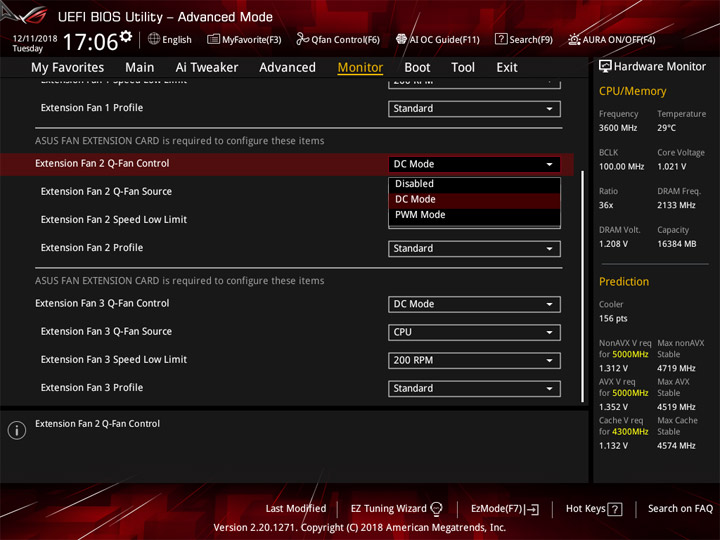Select the Monitor tab

(360, 68)
